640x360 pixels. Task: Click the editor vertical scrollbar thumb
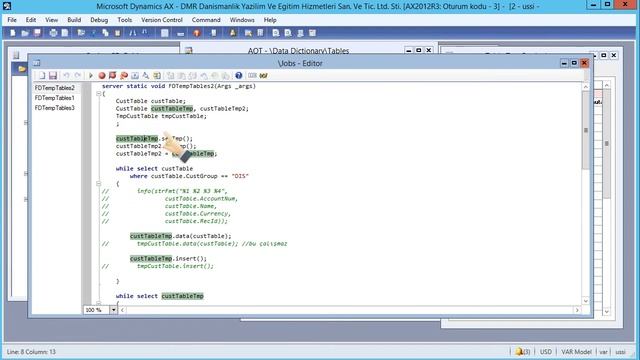(x=586, y=130)
